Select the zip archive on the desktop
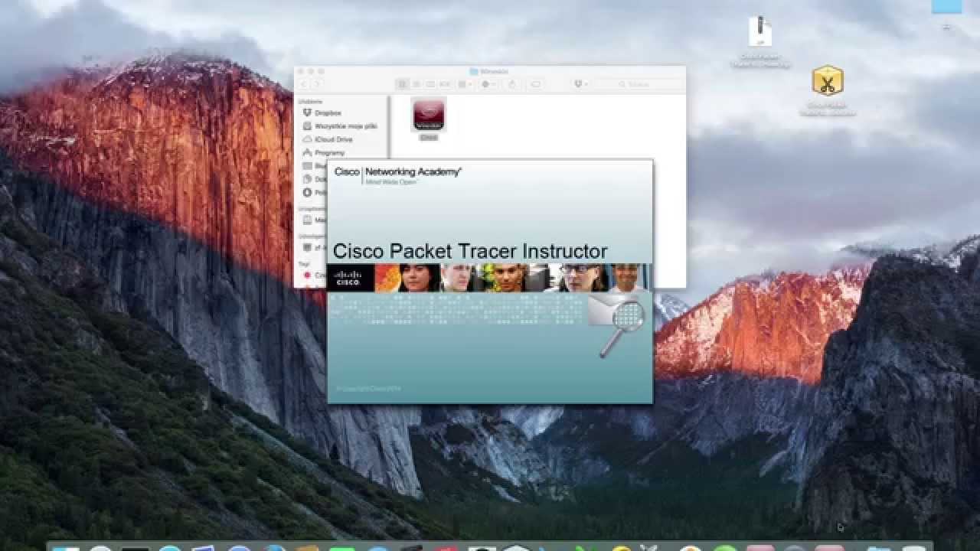 [x=759, y=32]
